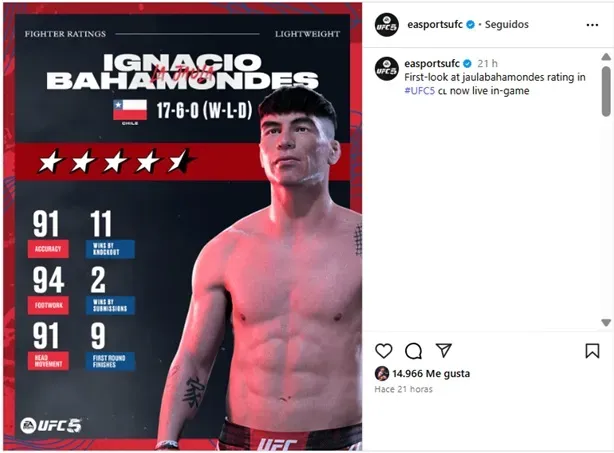
Task: Click verified badge next to header username
Action: click(x=470, y=25)
